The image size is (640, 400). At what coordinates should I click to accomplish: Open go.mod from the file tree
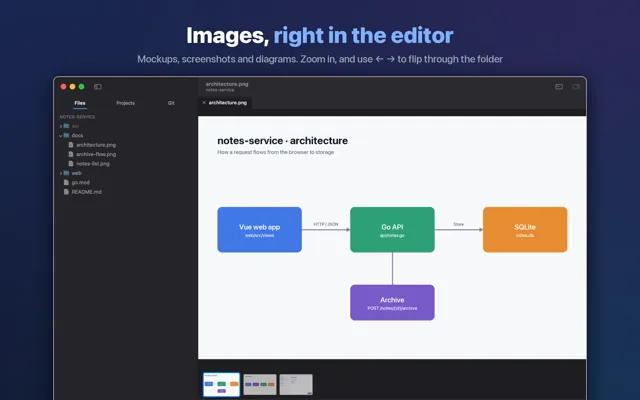[81, 182]
